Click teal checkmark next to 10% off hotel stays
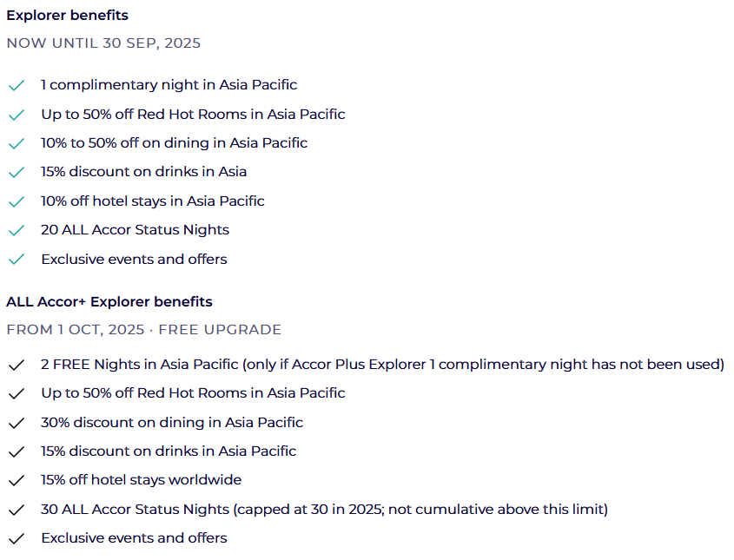The width and height of the screenshot is (734, 560). 17,201
